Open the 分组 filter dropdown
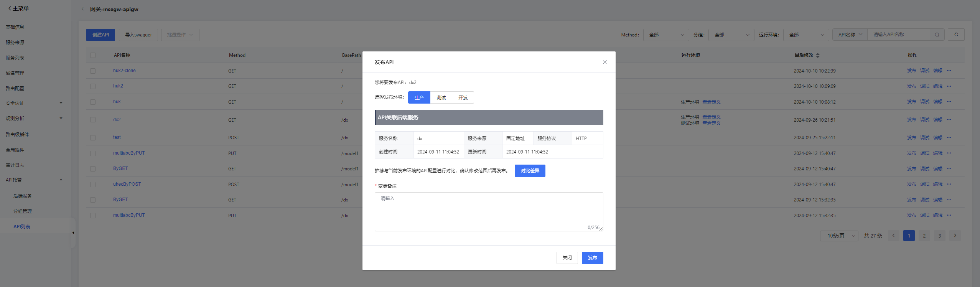The width and height of the screenshot is (980, 287). tap(731, 35)
